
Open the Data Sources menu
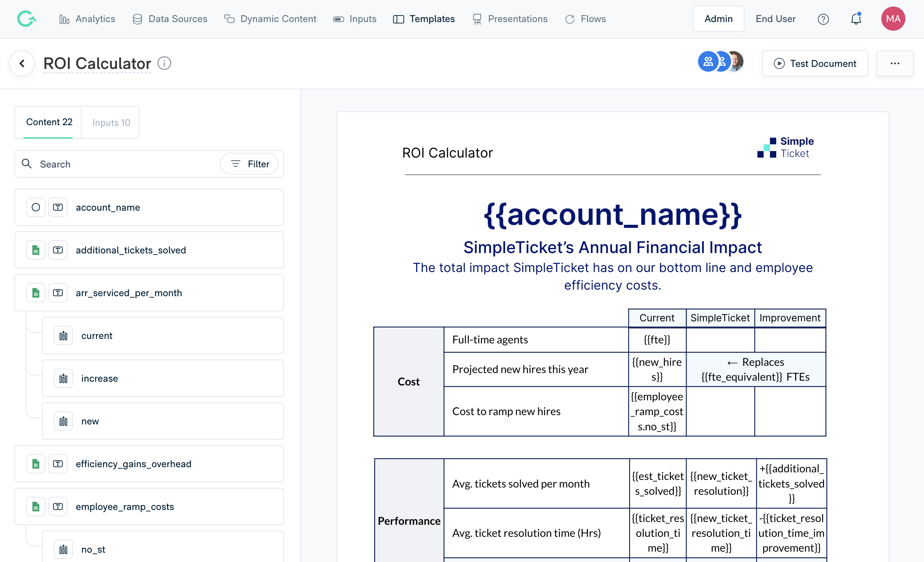click(x=170, y=19)
